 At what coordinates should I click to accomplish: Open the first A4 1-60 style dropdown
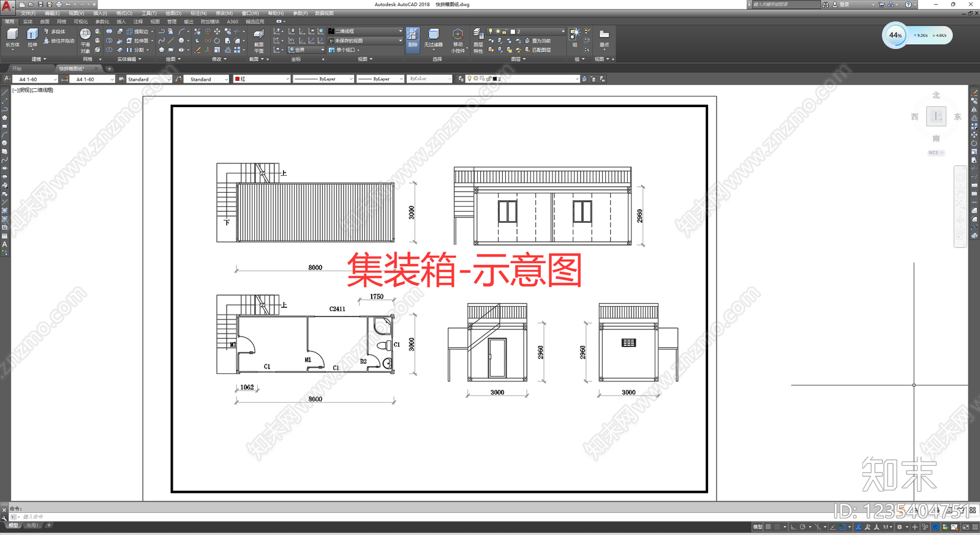[x=35, y=79]
